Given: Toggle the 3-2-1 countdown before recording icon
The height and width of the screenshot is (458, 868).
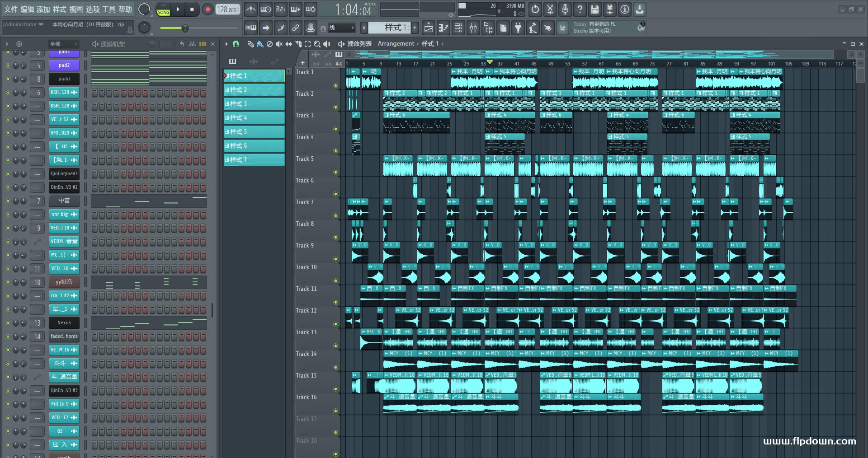Looking at the screenshot, I should (x=280, y=9).
